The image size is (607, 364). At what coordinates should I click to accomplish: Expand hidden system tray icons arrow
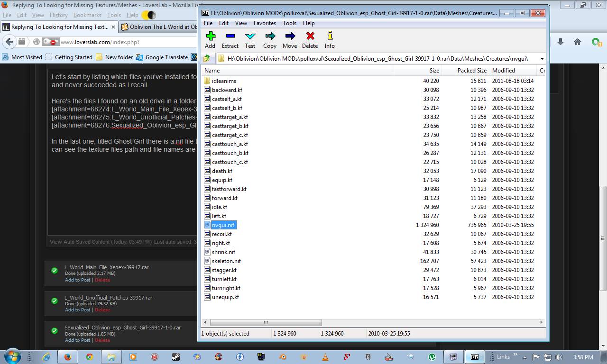[x=524, y=357]
